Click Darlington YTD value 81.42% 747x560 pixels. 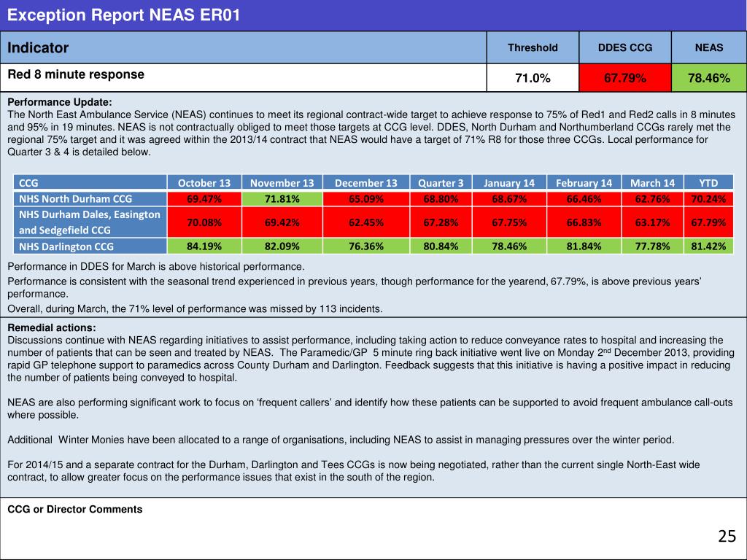pyautogui.click(x=708, y=246)
